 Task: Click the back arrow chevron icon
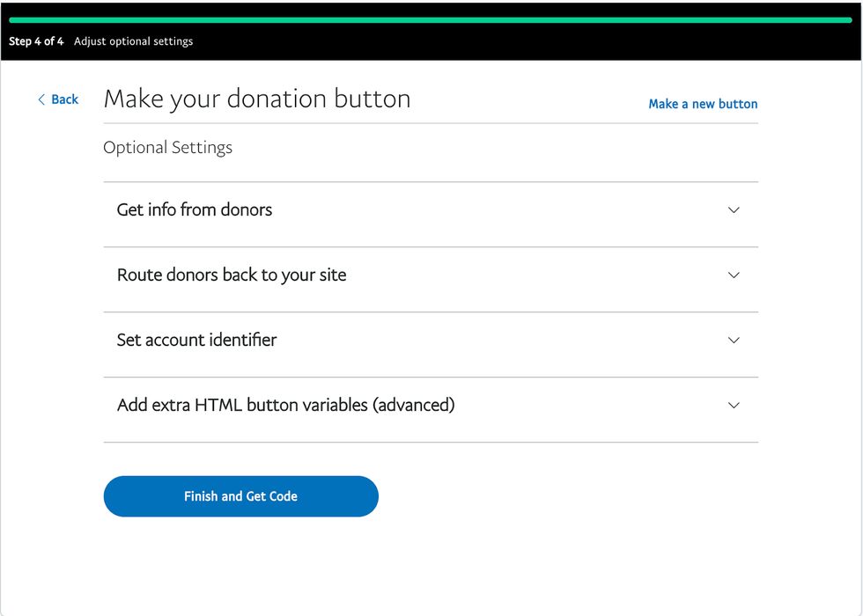click(41, 99)
